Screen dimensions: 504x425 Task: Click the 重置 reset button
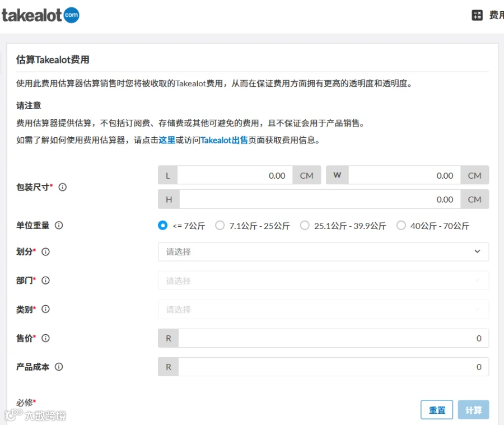(437, 409)
